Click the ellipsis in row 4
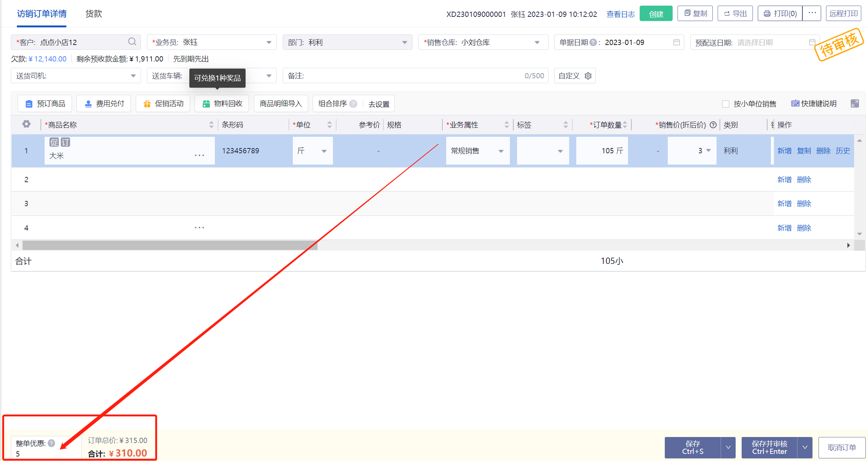Viewport: 868px width, 461px height. (x=199, y=228)
